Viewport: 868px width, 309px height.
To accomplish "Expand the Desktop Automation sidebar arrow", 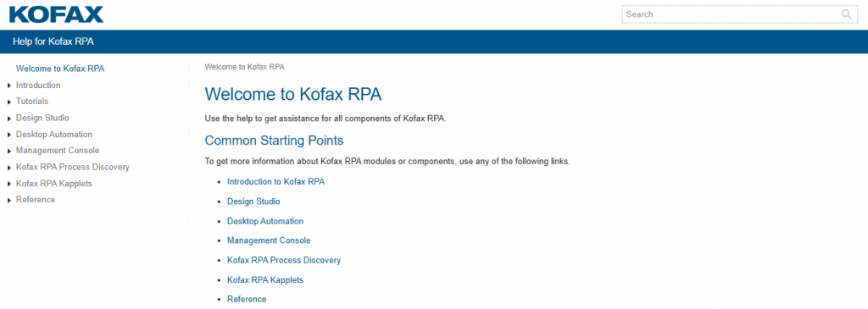I will coord(9,135).
